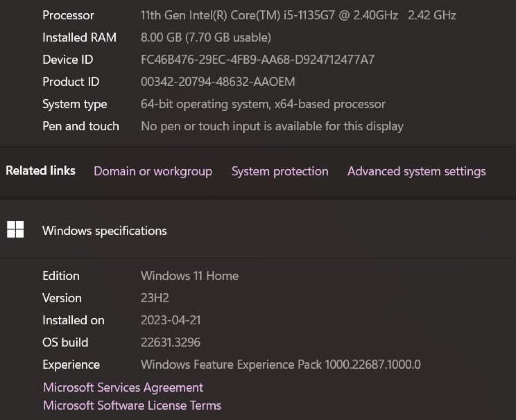Select the 'Windows 11 Home' edition value
The width and height of the screenshot is (516, 420).
(x=190, y=276)
